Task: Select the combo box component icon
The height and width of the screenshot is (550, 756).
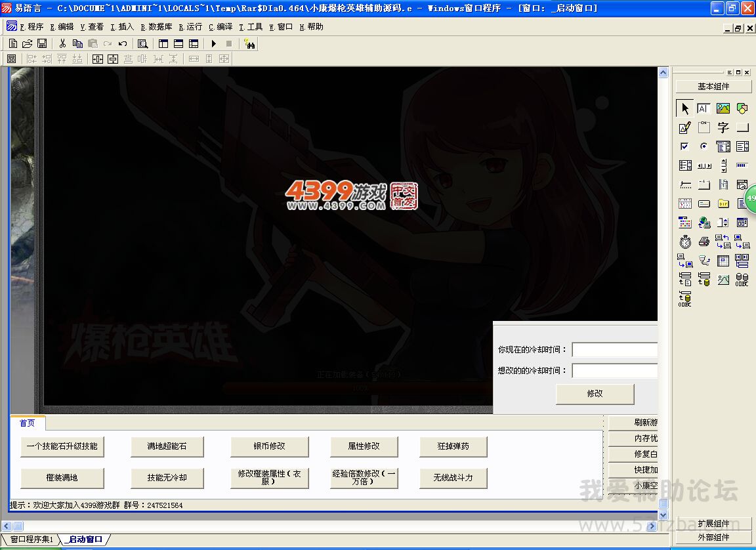Action: pos(723,146)
